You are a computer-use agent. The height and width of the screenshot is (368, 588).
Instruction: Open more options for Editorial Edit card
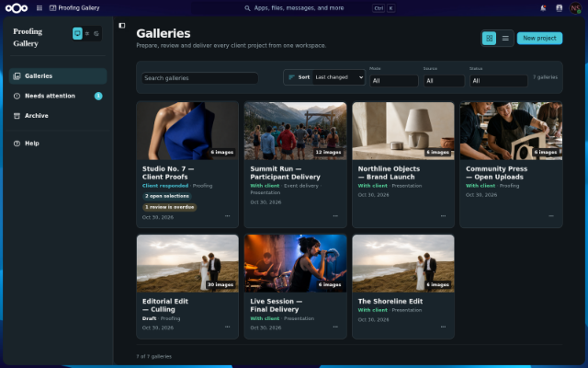(228, 327)
